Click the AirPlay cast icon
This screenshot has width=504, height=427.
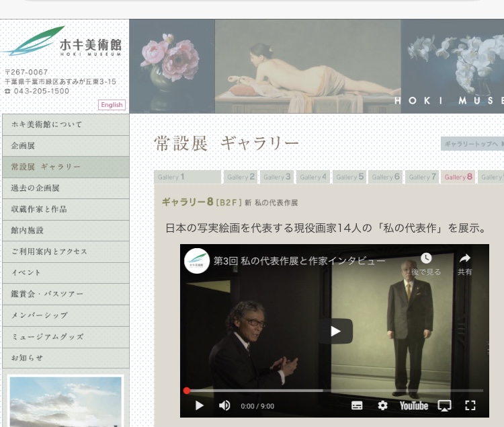445,405
